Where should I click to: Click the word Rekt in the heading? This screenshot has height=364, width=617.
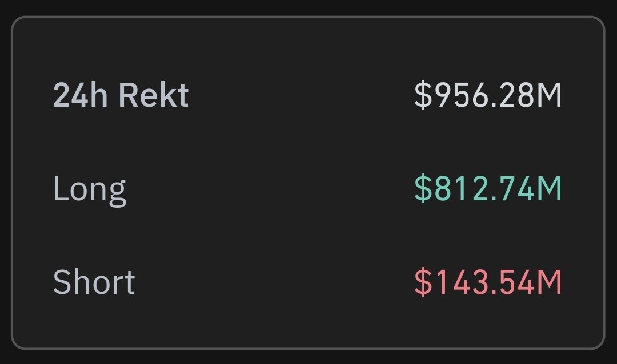pyautogui.click(x=154, y=95)
